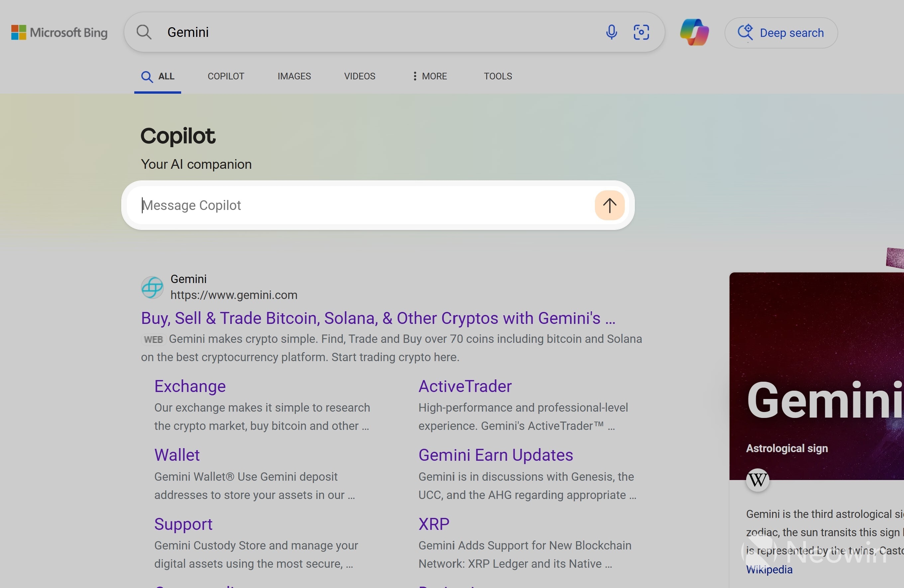Click the Wikipedia W icon

757,480
